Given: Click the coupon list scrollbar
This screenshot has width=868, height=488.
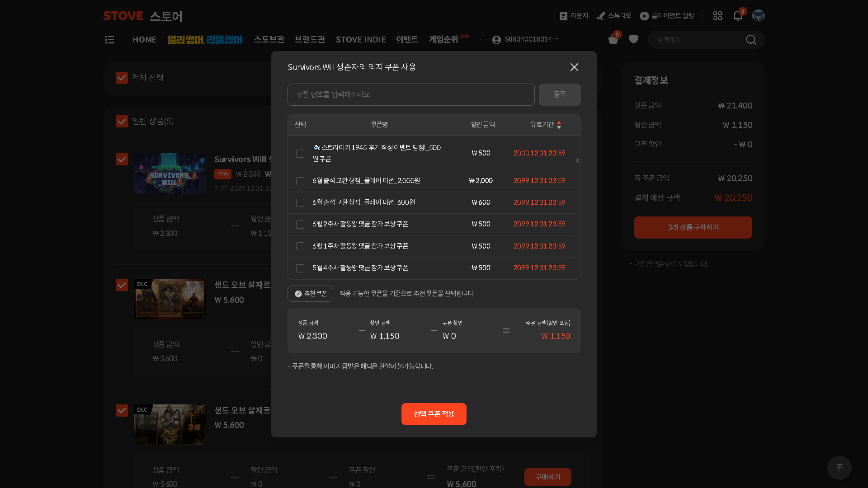Looking at the screenshot, I should point(577,161).
